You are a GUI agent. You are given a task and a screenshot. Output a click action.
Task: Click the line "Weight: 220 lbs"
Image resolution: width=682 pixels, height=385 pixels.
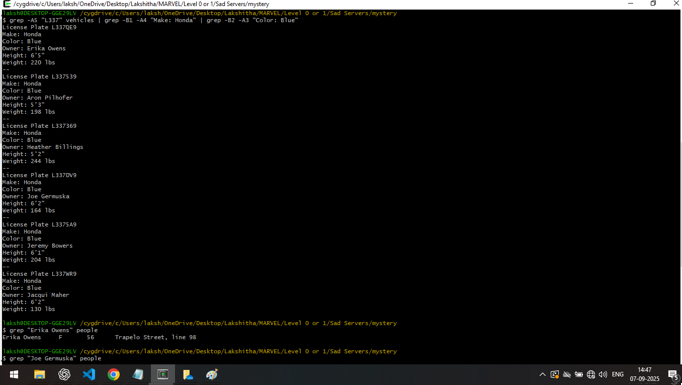[29, 62]
